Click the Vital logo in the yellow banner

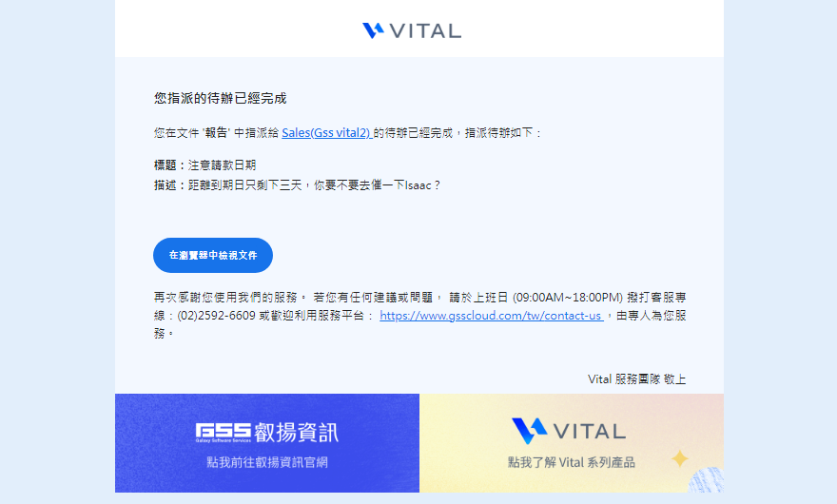pos(569,431)
